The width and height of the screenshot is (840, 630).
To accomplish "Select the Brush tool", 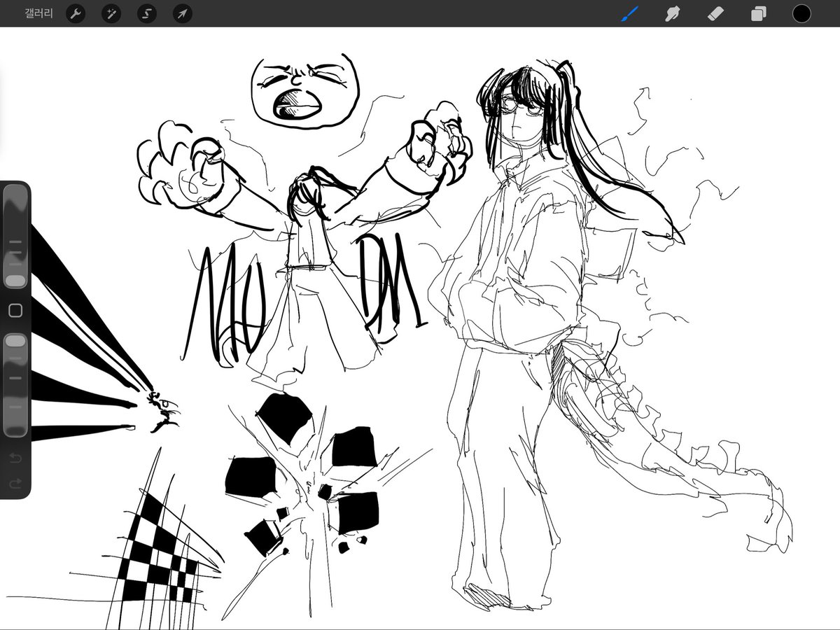I will [631, 13].
